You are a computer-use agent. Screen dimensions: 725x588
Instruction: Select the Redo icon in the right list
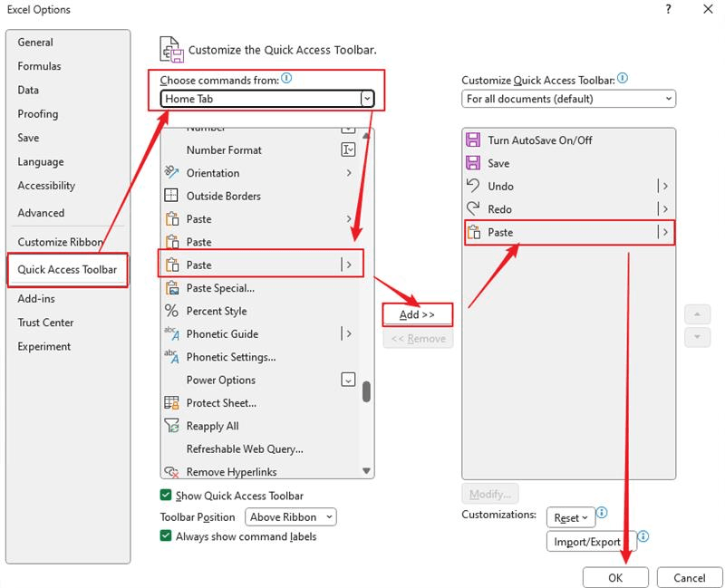(x=473, y=208)
